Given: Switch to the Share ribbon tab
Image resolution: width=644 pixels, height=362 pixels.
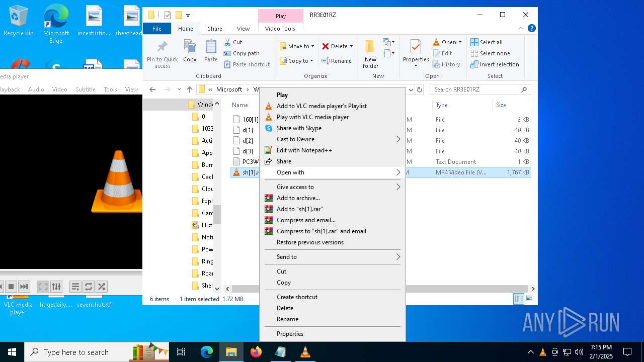Looking at the screenshot, I should point(215,29).
